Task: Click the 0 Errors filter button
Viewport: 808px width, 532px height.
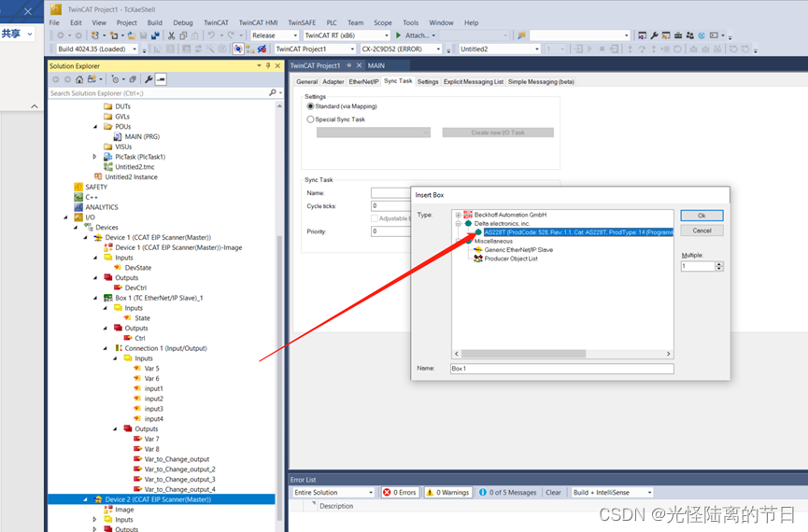Action: click(x=401, y=493)
